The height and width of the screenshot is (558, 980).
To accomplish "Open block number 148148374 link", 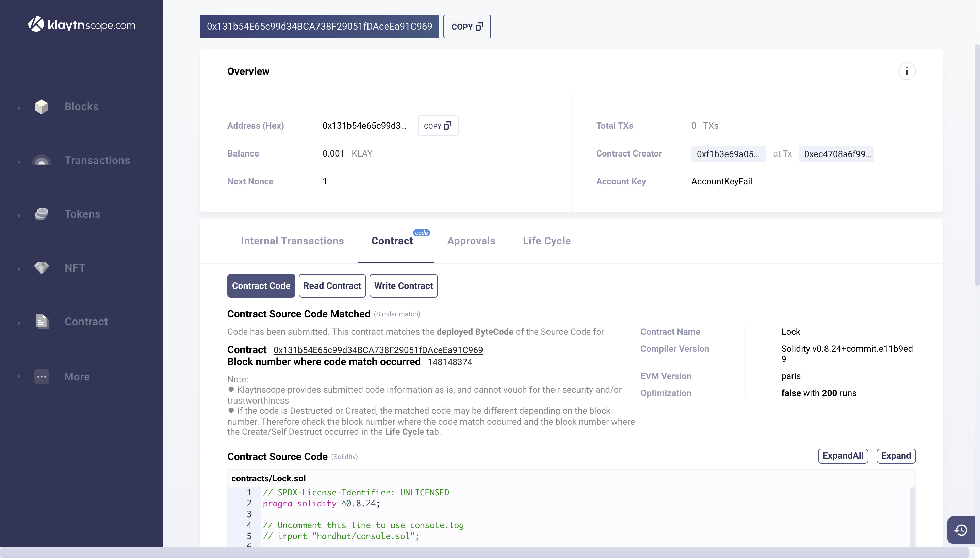I will coord(450,362).
